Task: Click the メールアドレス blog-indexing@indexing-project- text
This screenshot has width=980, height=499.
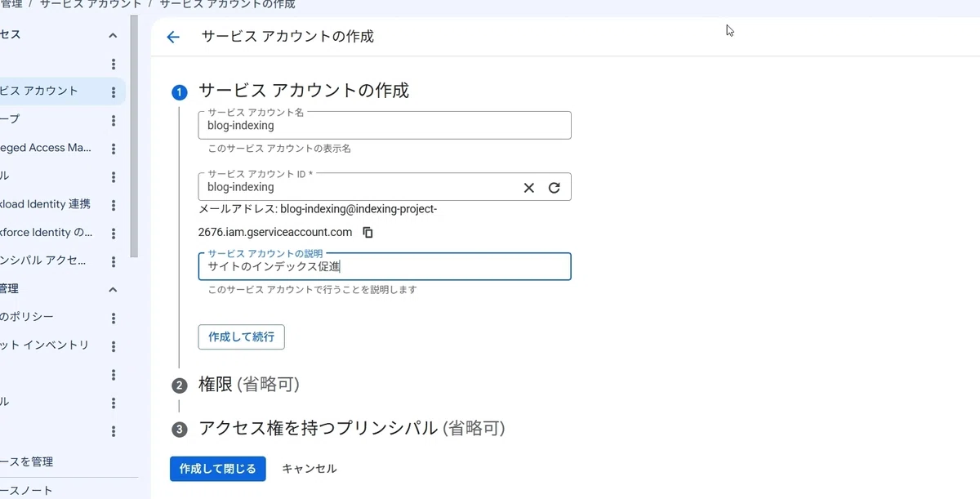Action: pyautogui.click(x=318, y=209)
